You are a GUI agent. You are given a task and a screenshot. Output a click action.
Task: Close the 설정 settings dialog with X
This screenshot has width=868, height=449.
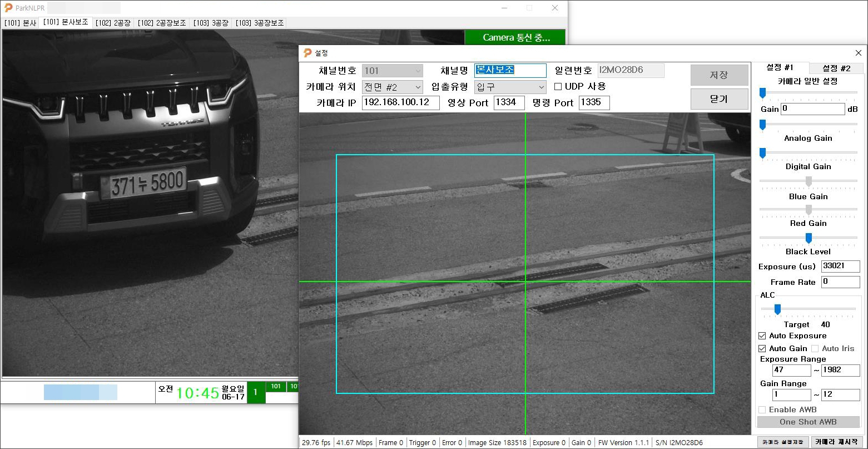click(x=859, y=53)
